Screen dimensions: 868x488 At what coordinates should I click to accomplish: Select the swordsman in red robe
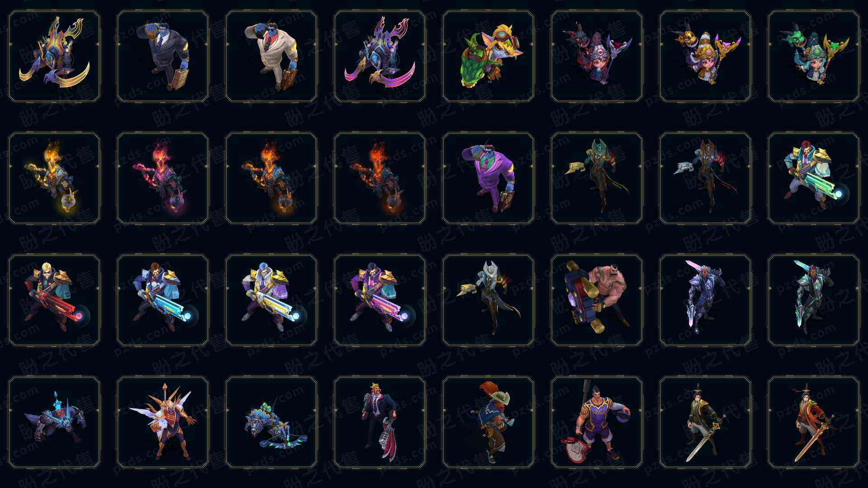(814, 422)
